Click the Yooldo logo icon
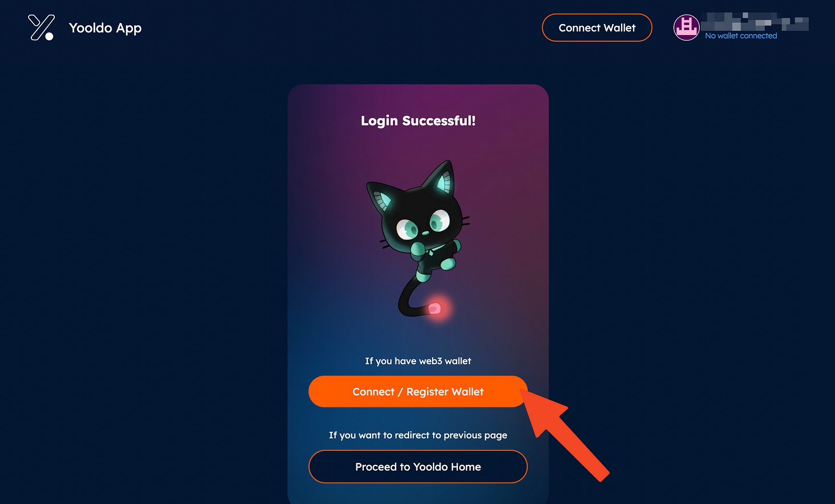The image size is (835, 504). click(41, 28)
